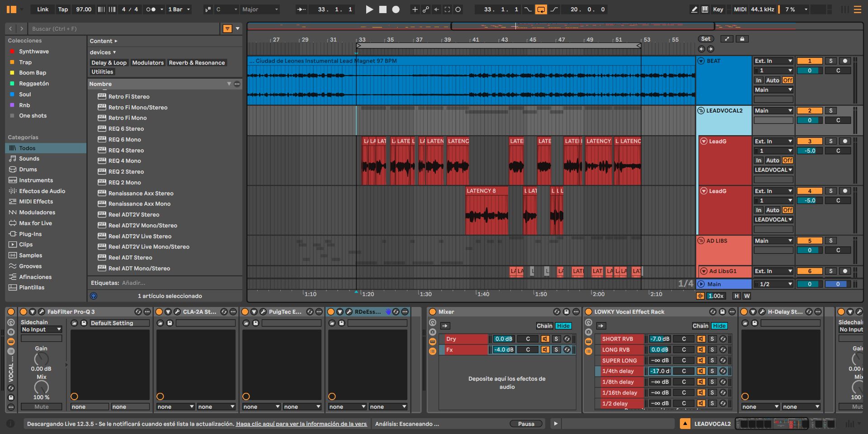Open the Major scale dropdown

(260, 9)
